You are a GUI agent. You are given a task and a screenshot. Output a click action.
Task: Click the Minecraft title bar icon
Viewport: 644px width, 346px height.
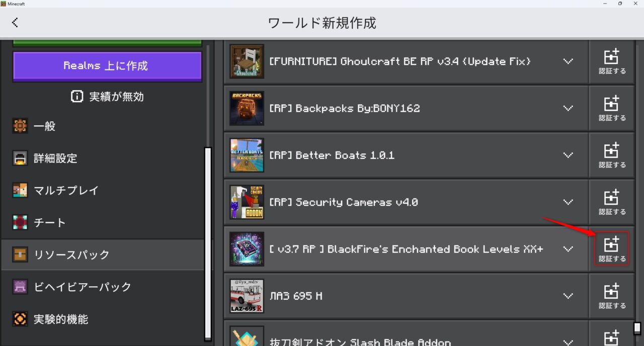(4, 4)
